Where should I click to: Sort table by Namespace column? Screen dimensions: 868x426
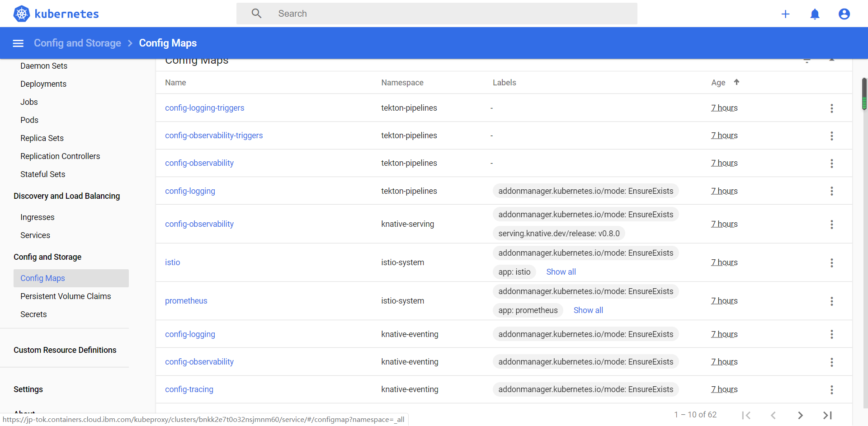[402, 83]
